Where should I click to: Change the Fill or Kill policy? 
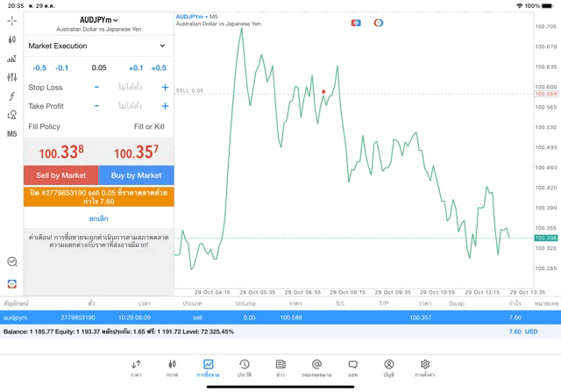pyautogui.click(x=149, y=127)
